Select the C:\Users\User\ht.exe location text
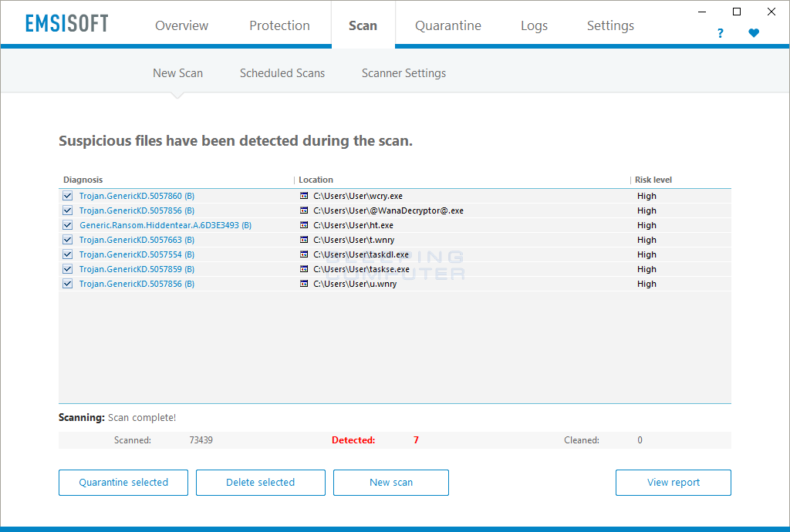 click(x=353, y=225)
